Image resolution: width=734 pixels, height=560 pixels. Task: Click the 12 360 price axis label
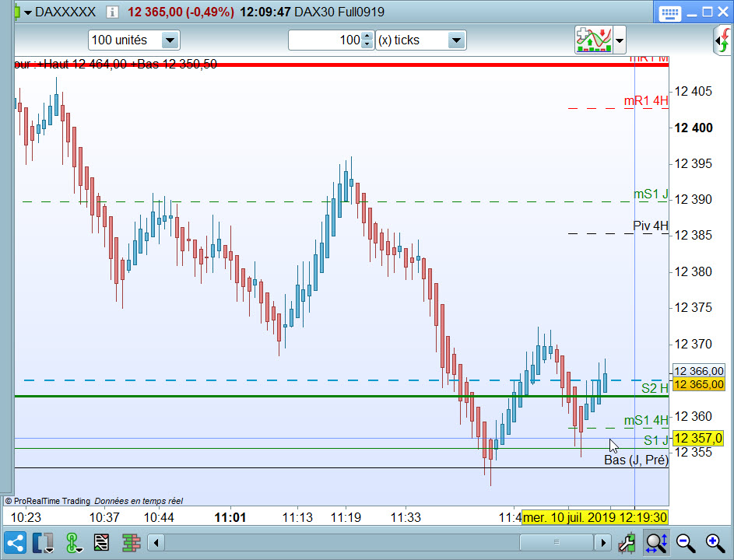(694, 416)
